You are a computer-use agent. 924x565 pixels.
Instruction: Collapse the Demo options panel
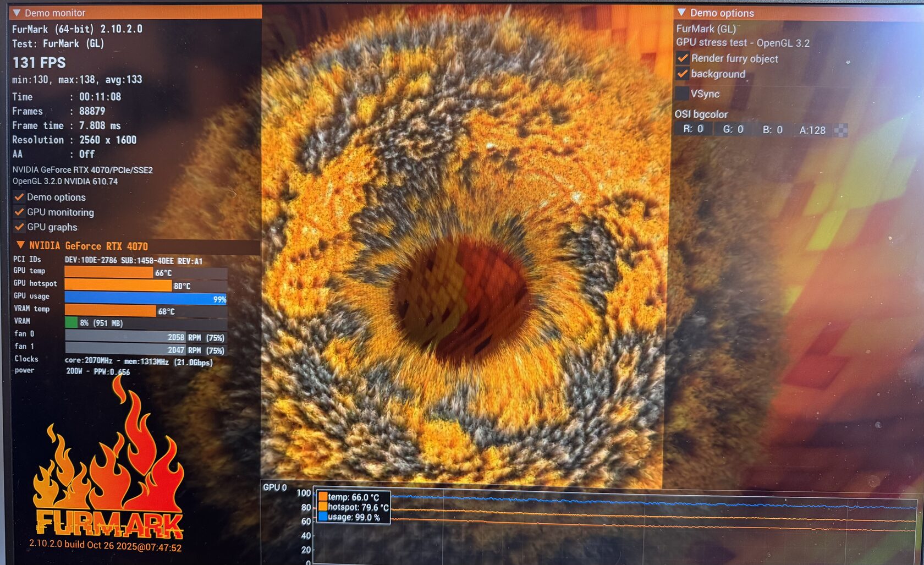681,12
